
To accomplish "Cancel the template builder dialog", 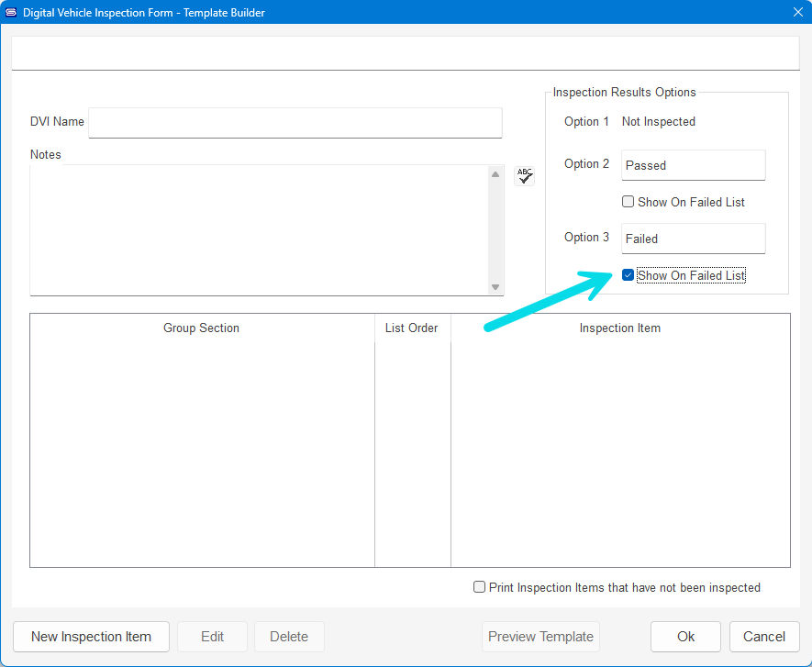I will pyautogui.click(x=763, y=637).
